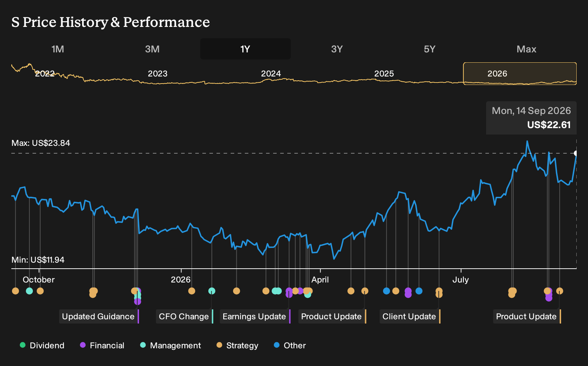Toggle the Strategy events legend filter
Viewport: 588px width, 366px height.
237,345
